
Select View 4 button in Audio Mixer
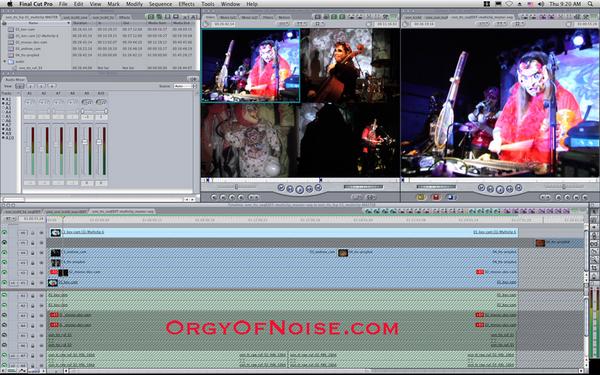pyautogui.click(x=52, y=86)
